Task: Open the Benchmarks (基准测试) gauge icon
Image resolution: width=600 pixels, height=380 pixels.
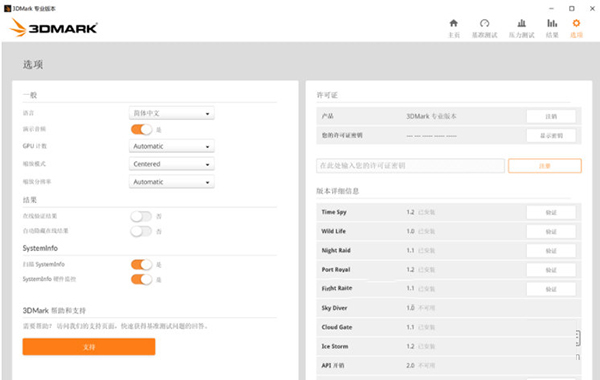Action: pyautogui.click(x=484, y=24)
